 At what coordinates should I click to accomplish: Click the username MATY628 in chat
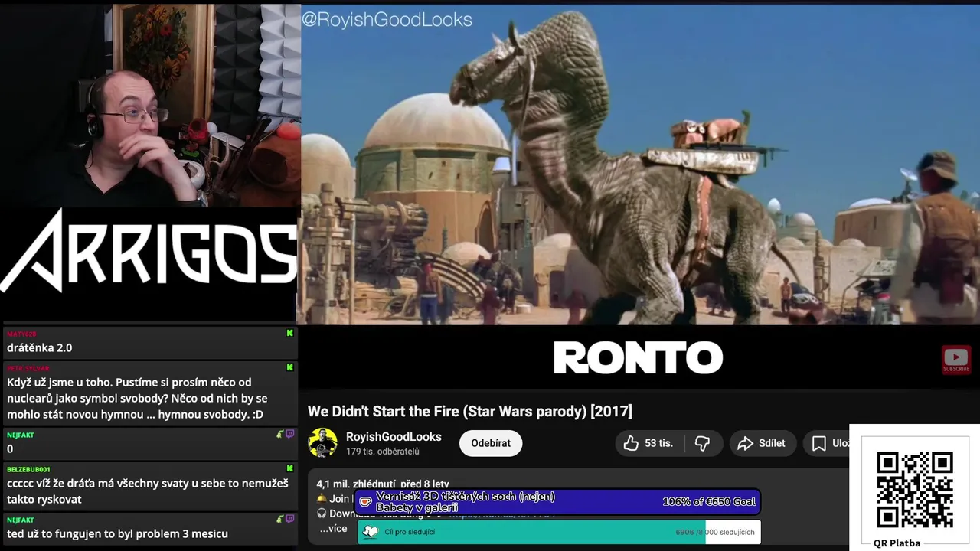21,334
